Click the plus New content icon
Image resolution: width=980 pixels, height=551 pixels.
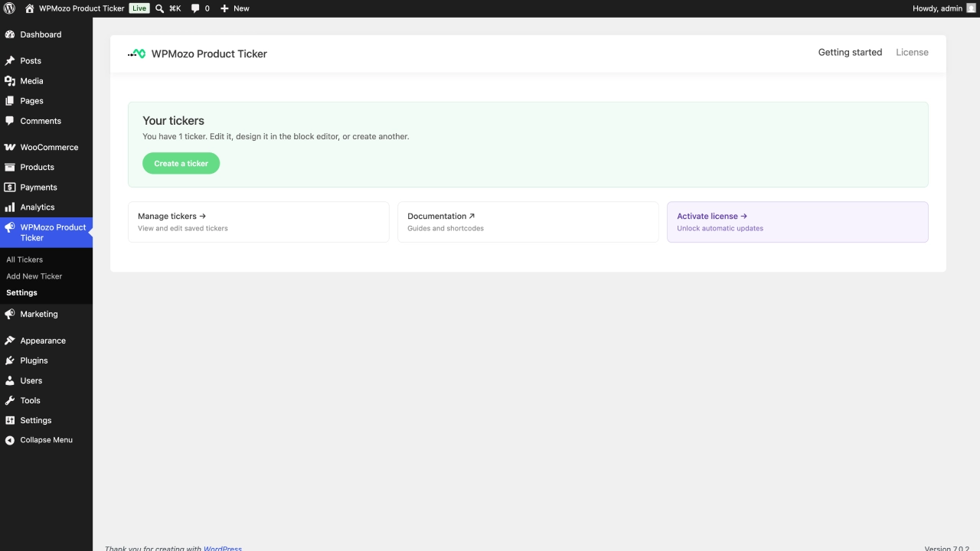coord(224,8)
